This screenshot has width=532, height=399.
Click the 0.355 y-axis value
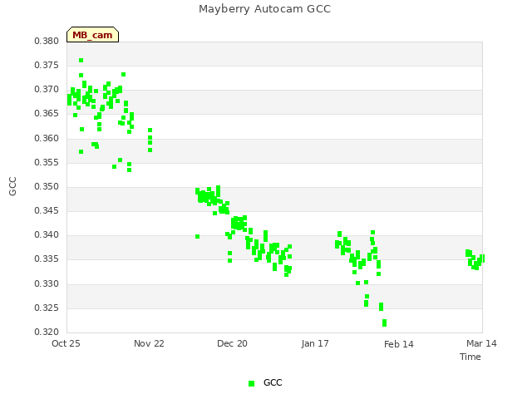point(47,162)
